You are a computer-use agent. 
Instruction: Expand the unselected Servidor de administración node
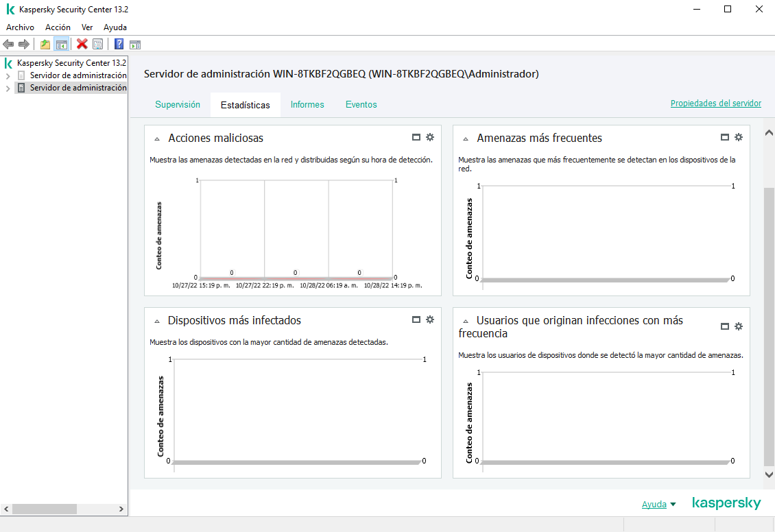[8, 76]
